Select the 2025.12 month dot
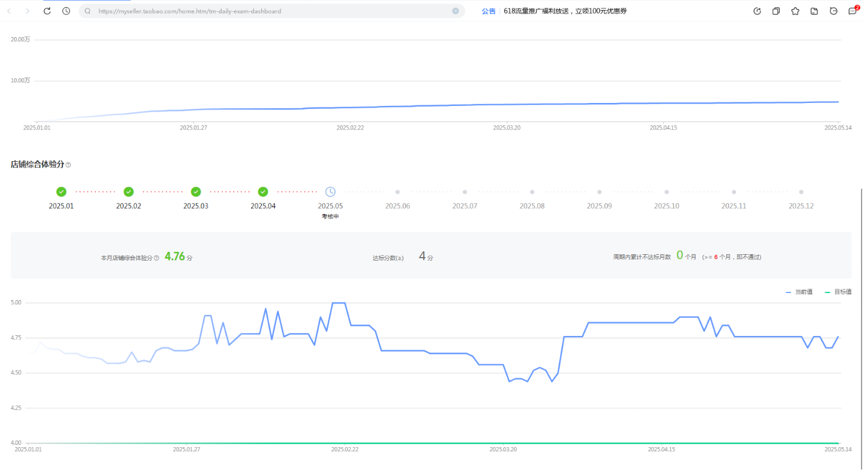This screenshot has height=476, width=868. click(801, 192)
